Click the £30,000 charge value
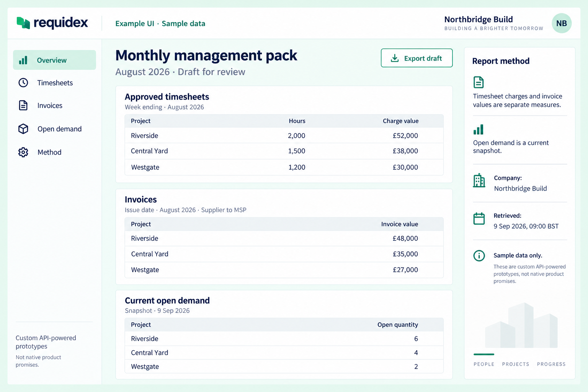Image resolution: width=588 pixels, height=392 pixels. tap(405, 167)
